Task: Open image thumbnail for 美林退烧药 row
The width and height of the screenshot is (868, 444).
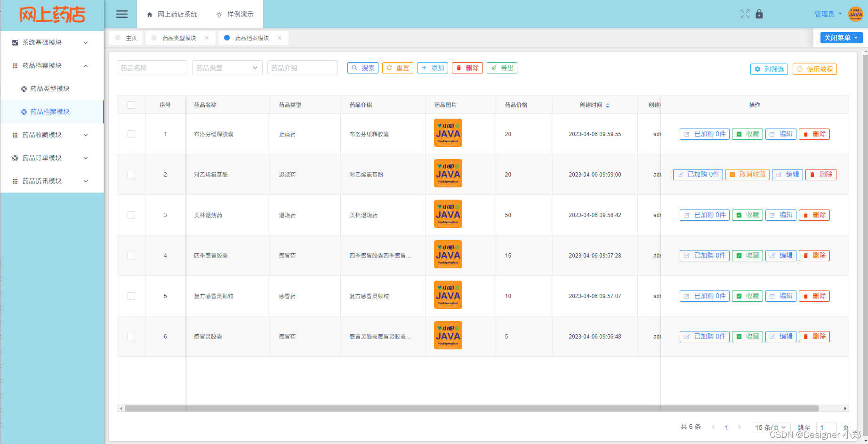Action: (x=448, y=214)
